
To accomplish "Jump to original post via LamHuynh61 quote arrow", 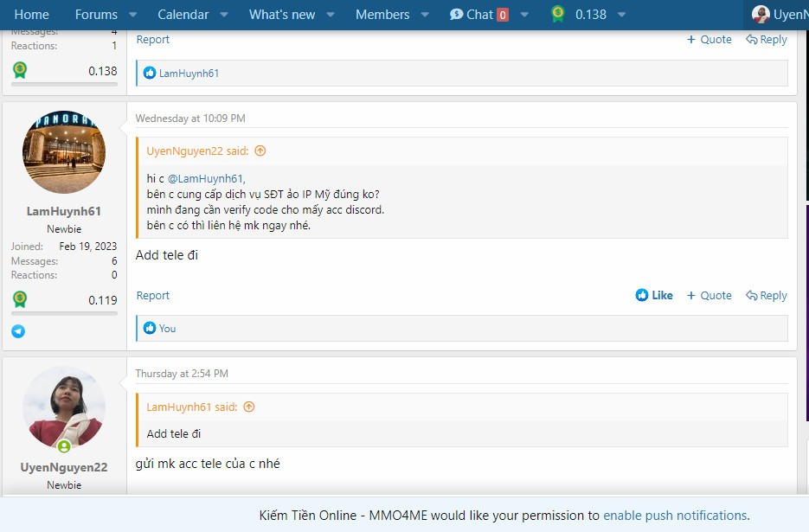I will [x=249, y=407].
